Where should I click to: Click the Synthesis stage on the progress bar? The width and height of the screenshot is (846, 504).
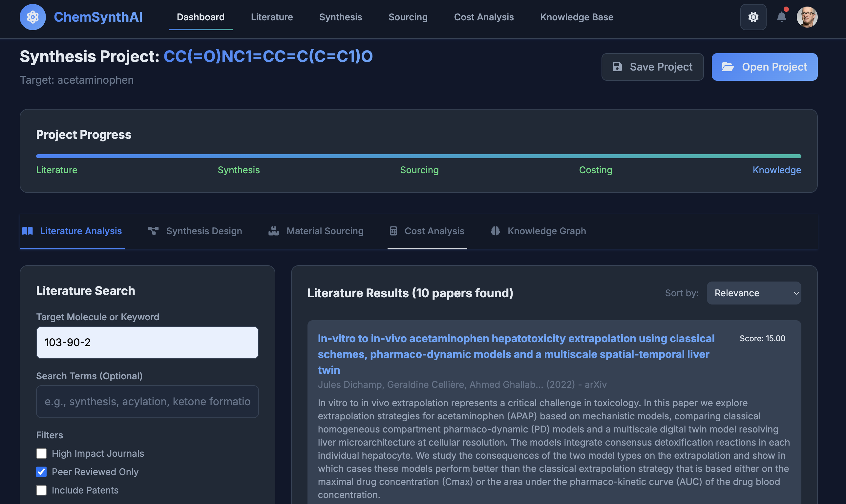[239, 170]
